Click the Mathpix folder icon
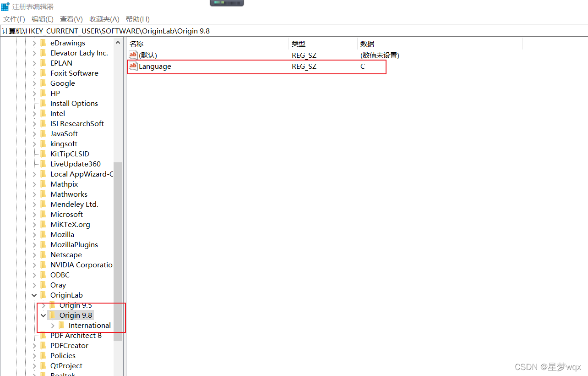 pos(44,184)
